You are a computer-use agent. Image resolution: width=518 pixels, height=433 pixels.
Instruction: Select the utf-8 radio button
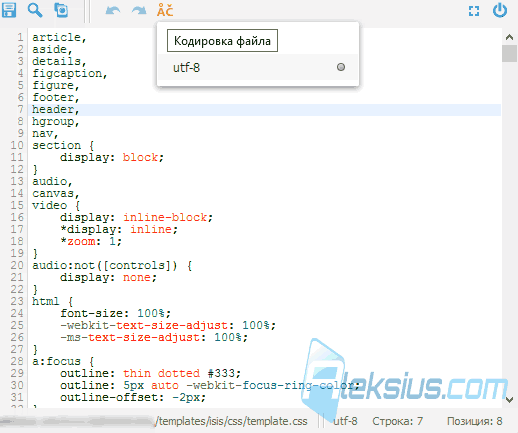pyautogui.click(x=341, y=67)
